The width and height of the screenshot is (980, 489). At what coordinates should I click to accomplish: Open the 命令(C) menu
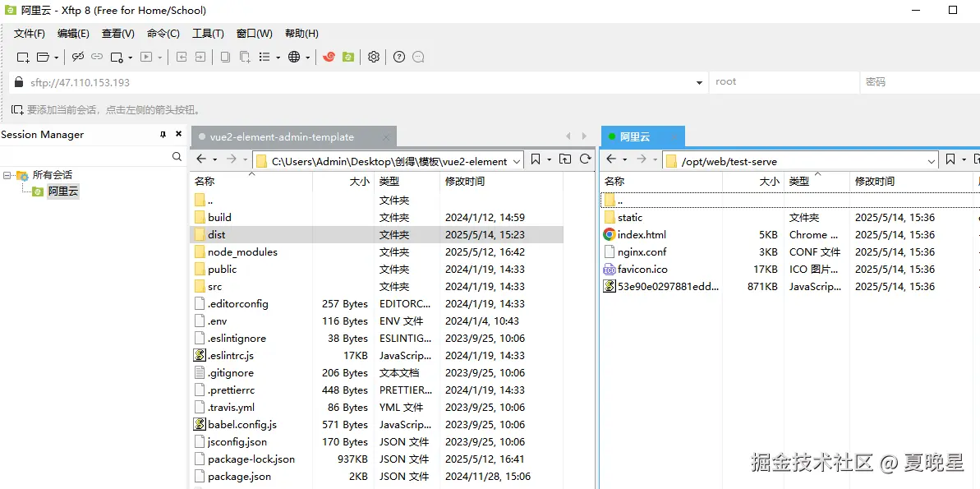click(x=163, y=33)
